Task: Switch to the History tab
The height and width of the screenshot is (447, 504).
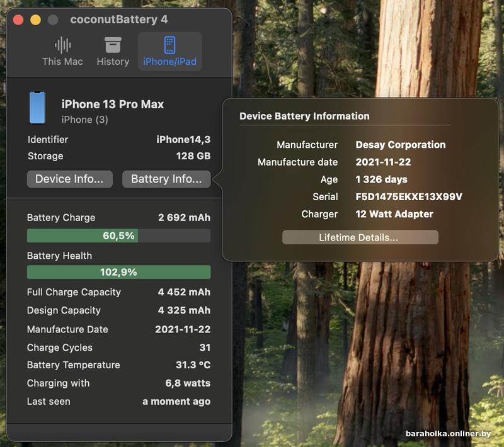Action: coord(113,52)
